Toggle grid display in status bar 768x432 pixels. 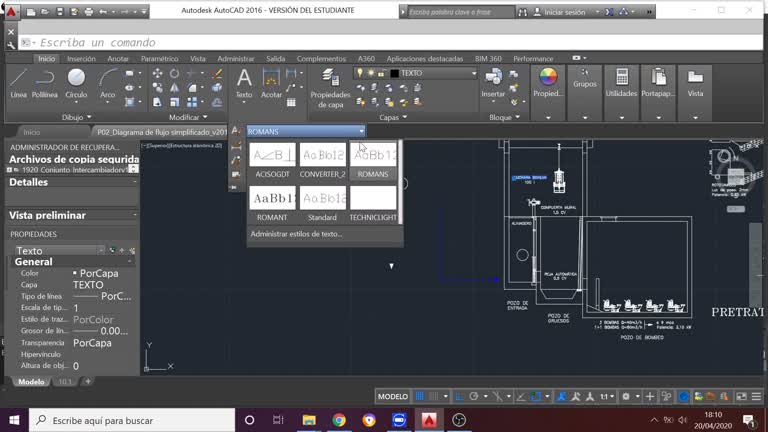click(420, 396)
